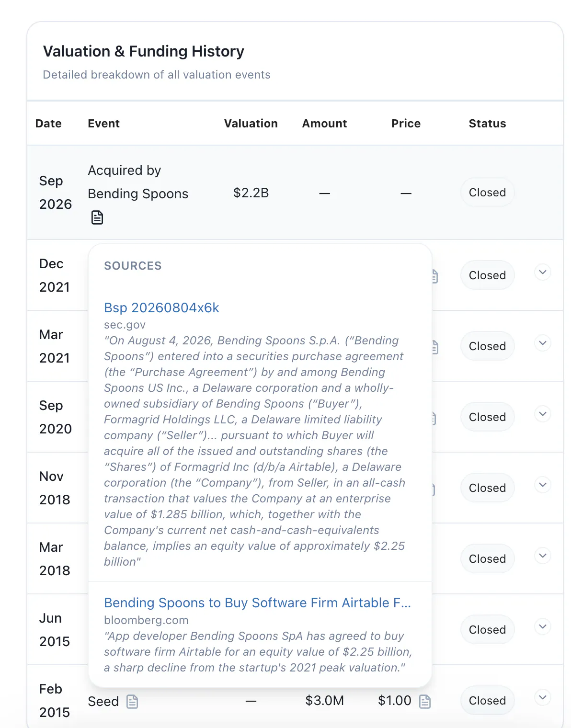Expand the Mar 2018 row chevron
The image size is (571, 728).
coord(543,556)
